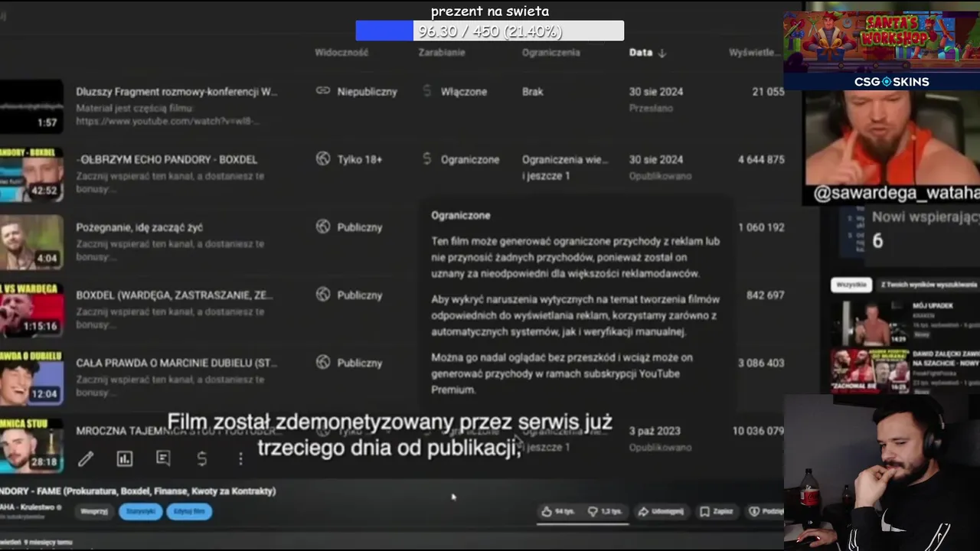Click the Statystyki button
The width and height of the screenshot is (980, 551).
[141, 511]
